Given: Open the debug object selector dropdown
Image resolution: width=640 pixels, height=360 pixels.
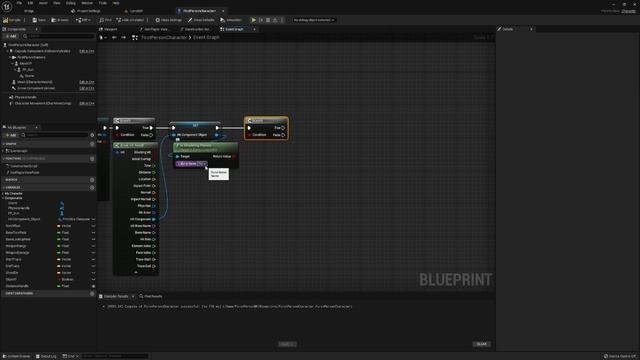Looking at the screenshot, I should pos(314,20).
